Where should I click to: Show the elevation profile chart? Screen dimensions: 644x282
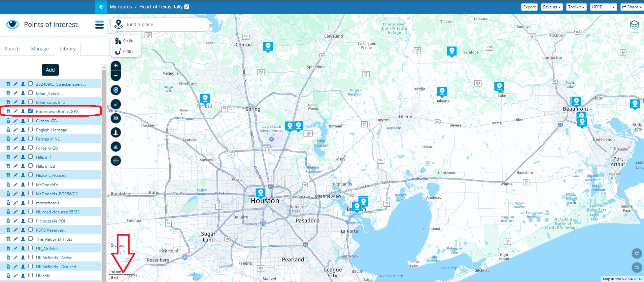pyautogui.click(x=115, y=147)
